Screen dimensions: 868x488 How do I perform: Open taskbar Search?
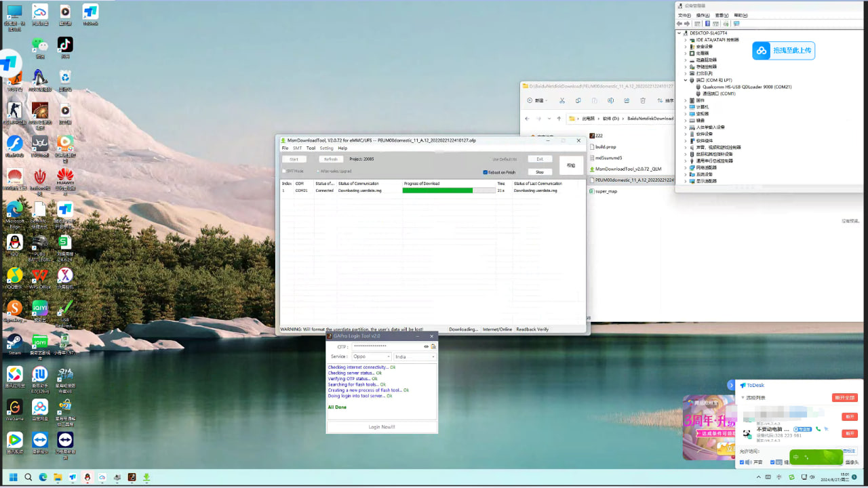point(28,477)
